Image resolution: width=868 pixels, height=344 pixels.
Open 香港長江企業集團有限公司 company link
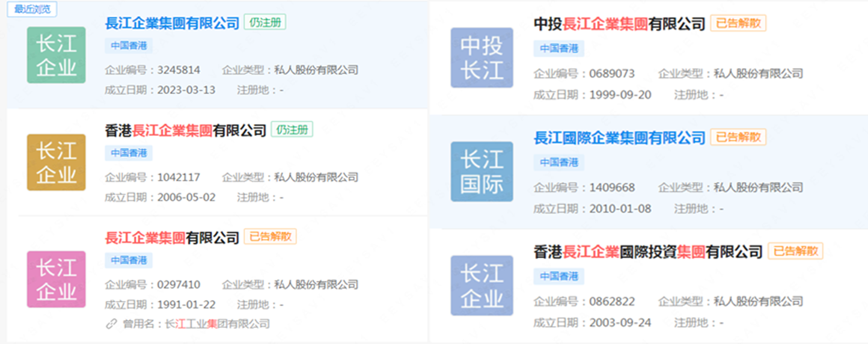point(185,131)
